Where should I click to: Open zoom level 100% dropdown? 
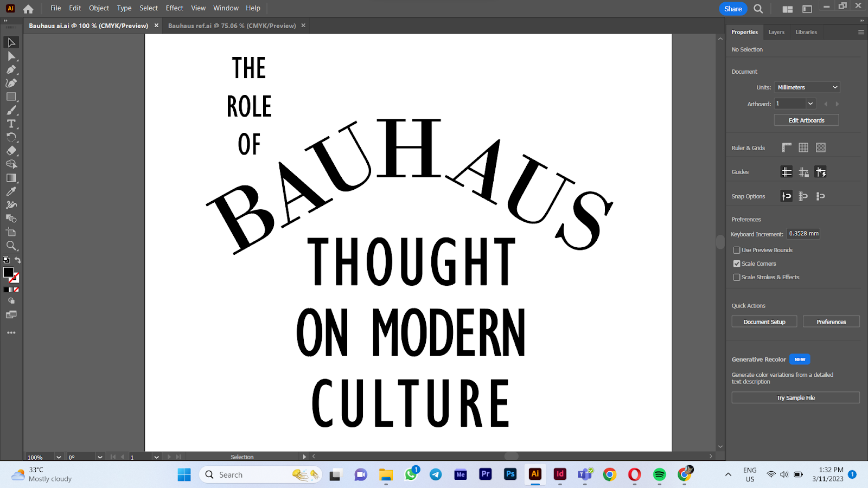click(59, 457)
